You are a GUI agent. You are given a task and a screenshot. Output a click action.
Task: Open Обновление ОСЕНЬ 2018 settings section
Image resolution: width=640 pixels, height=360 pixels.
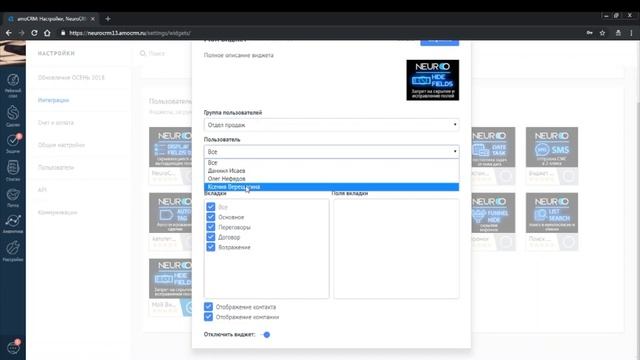[71, 78]
